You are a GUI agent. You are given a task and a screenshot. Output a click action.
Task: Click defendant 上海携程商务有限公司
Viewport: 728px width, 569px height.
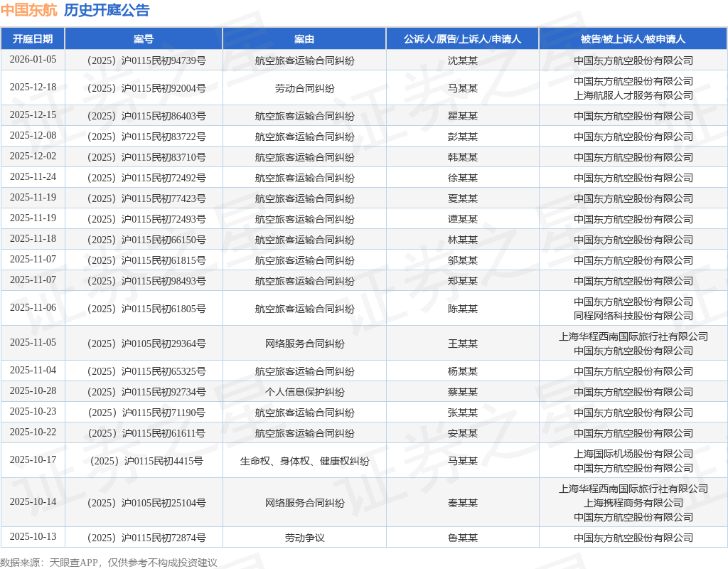pos(633,503)
